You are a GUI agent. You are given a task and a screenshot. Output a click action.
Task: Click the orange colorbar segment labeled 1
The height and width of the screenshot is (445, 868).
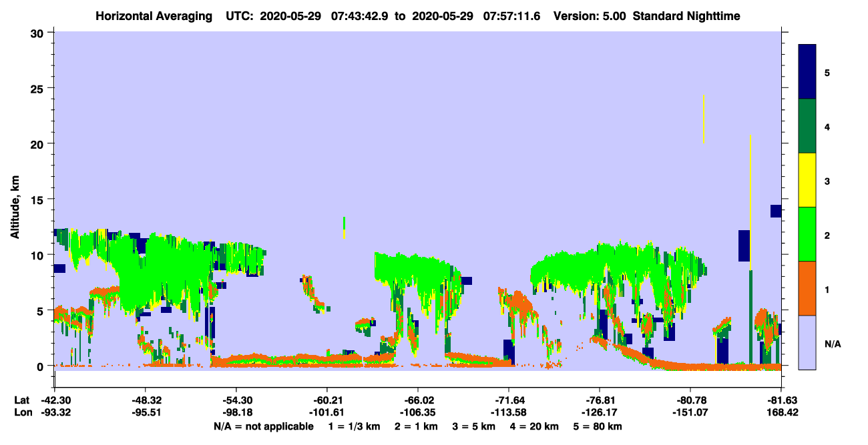click(x=807, y=288)
